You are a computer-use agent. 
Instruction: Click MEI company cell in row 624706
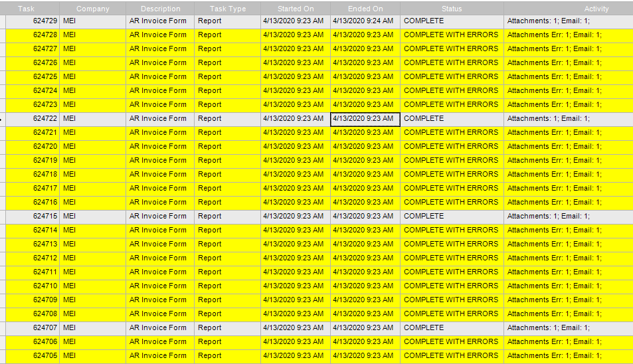click(x=92, y=342)
